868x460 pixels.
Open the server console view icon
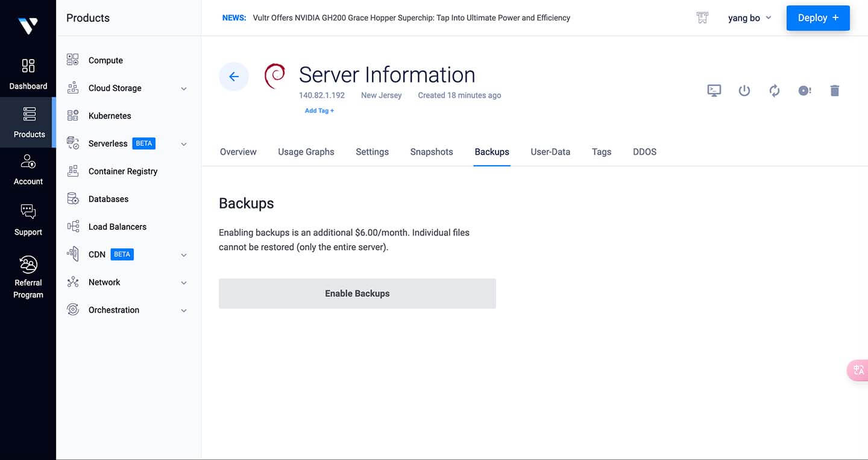714,90
